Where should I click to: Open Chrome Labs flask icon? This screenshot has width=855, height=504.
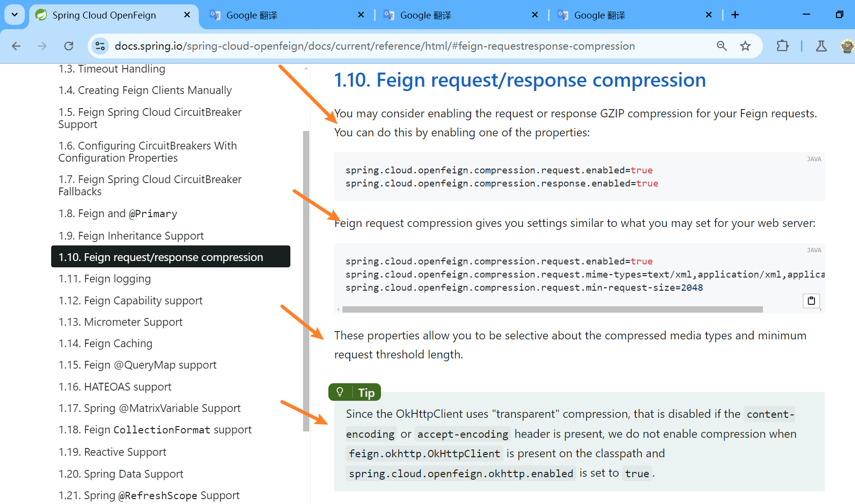[x=821, y=46]
